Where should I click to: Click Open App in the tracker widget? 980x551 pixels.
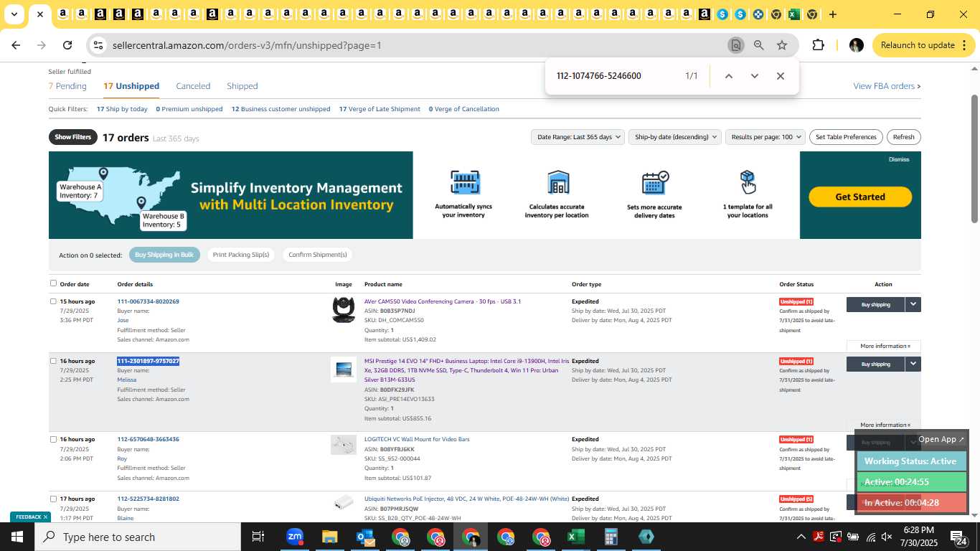point(941,439)
